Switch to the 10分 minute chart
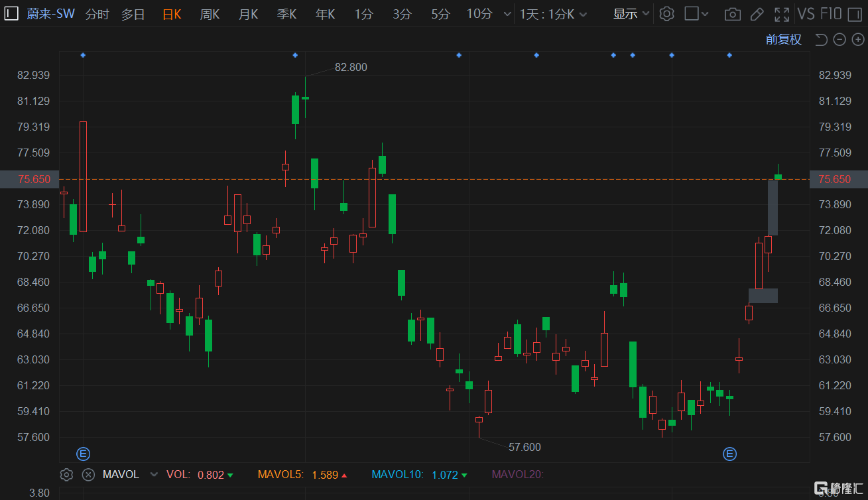This screenshot has height=500, width=868. coord(479,14)
